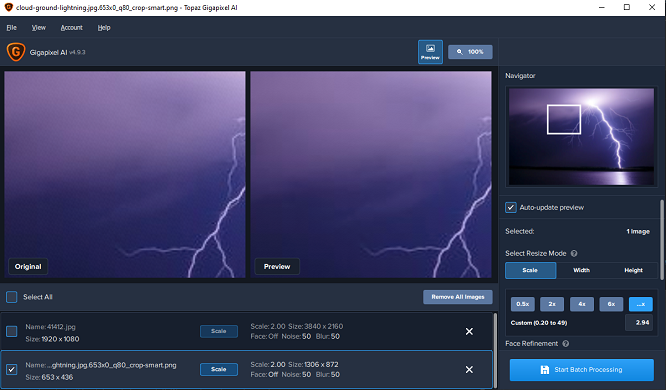Toggle the Preview view button
This screenshot has height=390, width=666.
tap(430, 52)
